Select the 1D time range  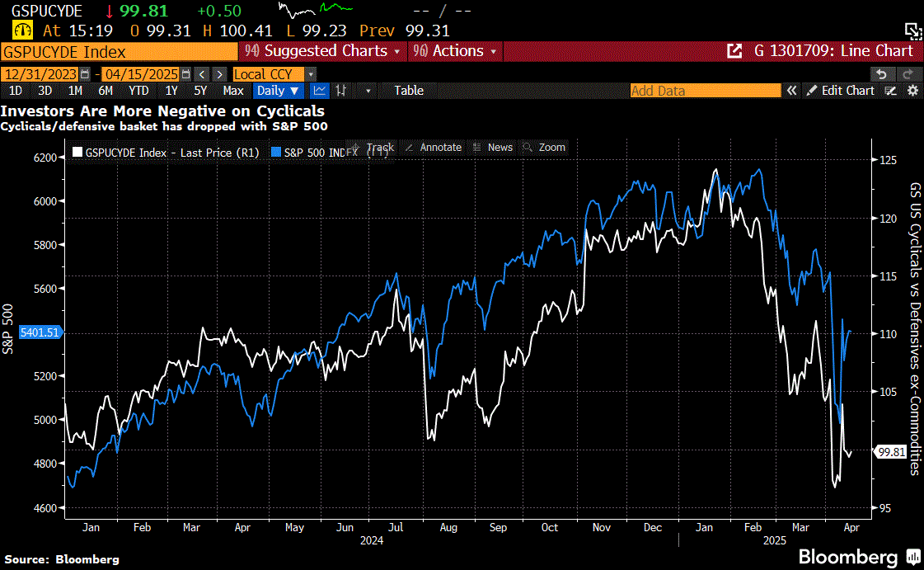(16, 91)
